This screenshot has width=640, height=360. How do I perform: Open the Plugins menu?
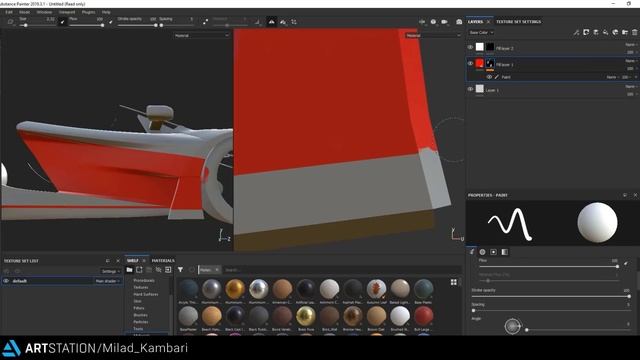coord(88,12)
